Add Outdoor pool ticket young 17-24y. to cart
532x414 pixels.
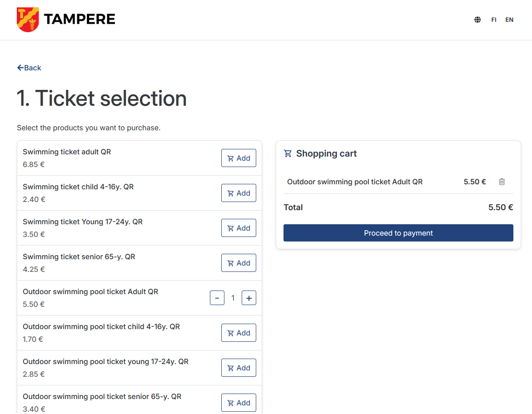[x=239, y=368]
